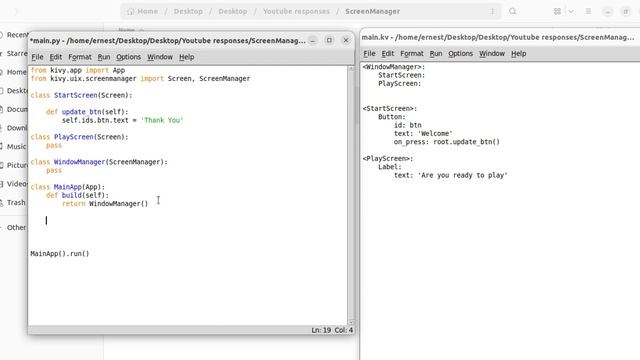This screenshot has height=360, width=640.
Task: Open File menu in main.kv window
Action: (369, 53)
